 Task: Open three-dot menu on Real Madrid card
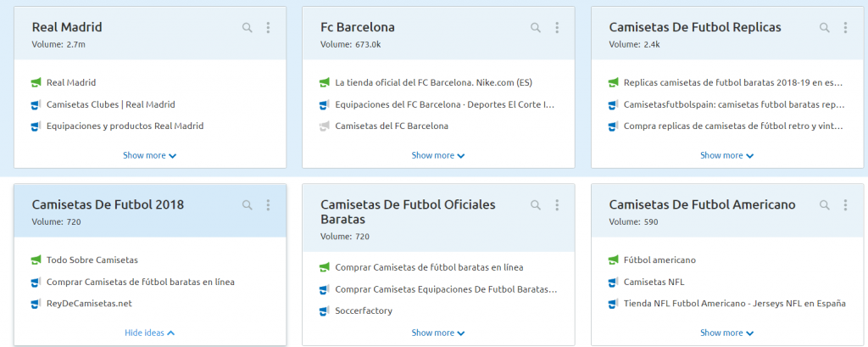[x=268, y=28]
